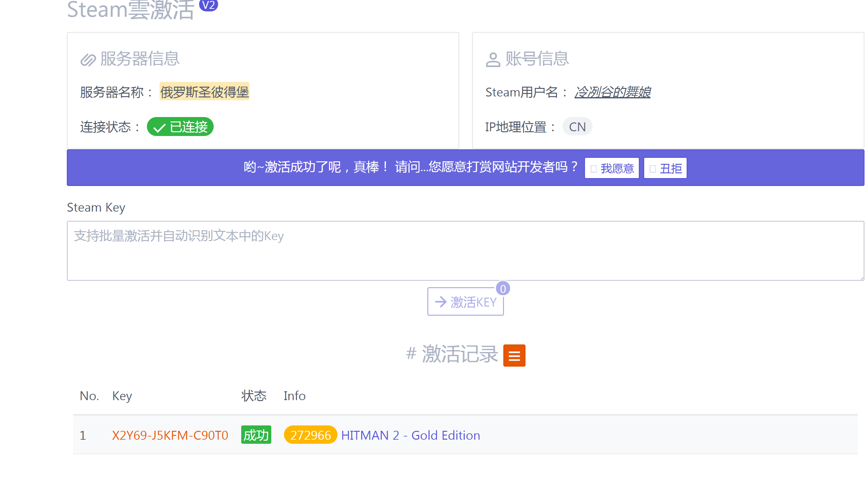Open the Steam username 冷冽谷的舞娘 link
Image resolution: width=868 pixels, height=483 pixels.
(612, 92)
